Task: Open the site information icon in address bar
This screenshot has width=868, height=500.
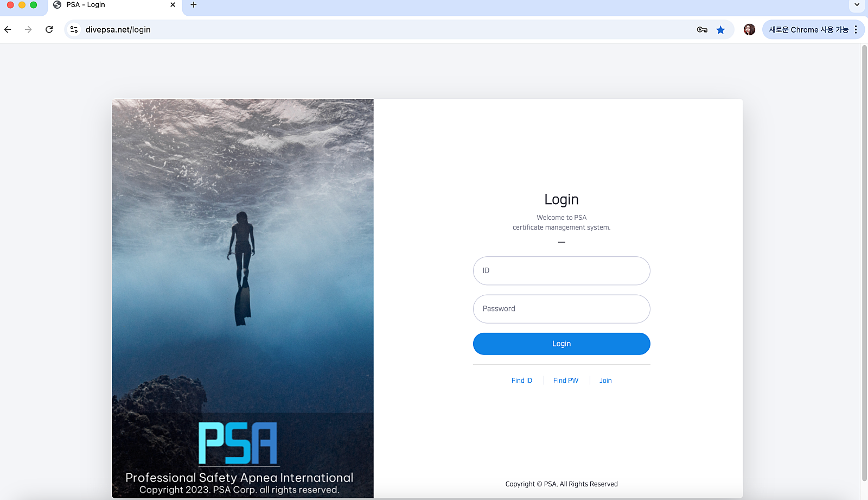Action: (74, 29)
